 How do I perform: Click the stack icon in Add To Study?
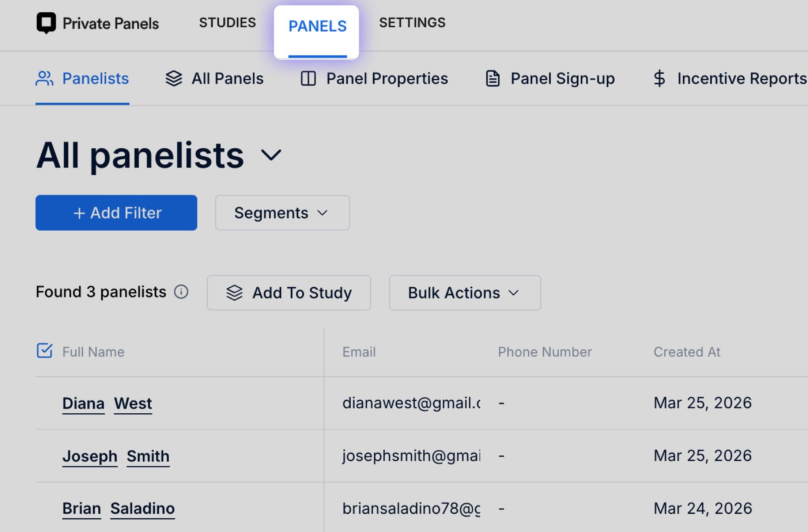(234, 293)
